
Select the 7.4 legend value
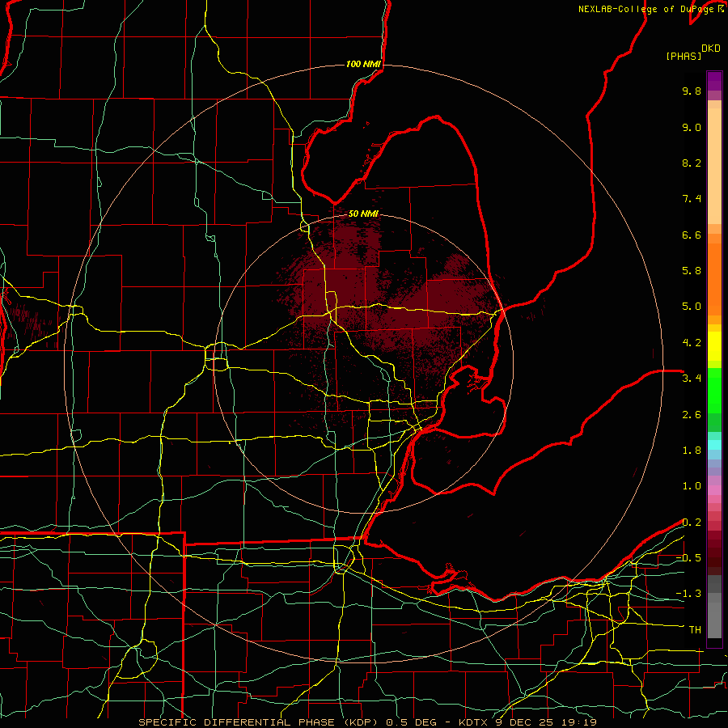point(692,199)
